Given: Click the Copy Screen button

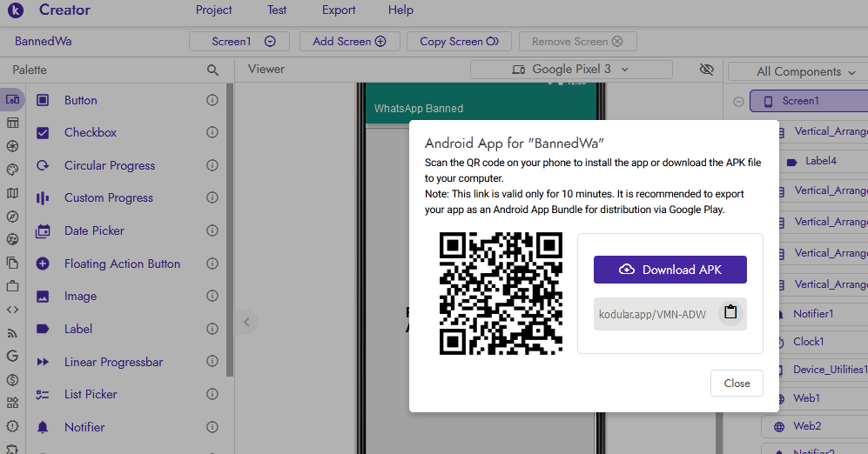Looking at the screenshot, I should (x=459, y=42).
